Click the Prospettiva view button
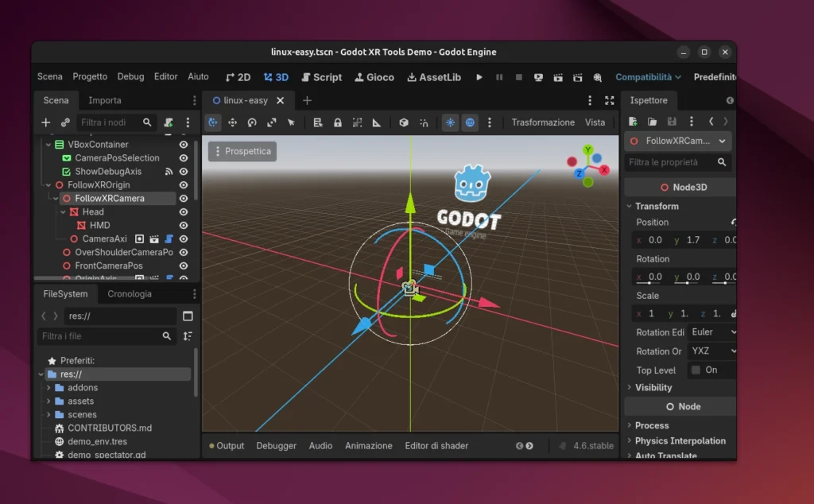This screenshot has height=504, width=814. (x=242, y=151)
